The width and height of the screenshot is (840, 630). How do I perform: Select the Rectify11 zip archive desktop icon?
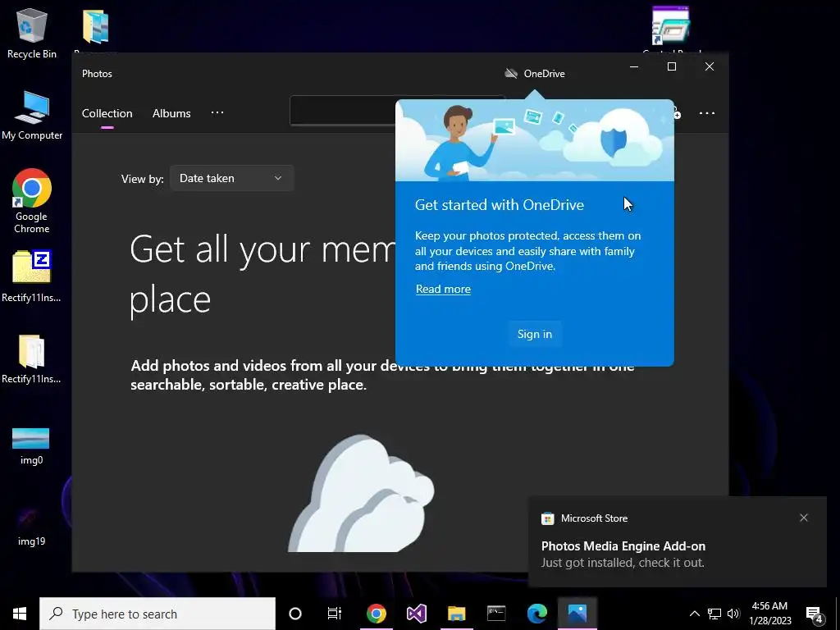[x=32, y=276]
